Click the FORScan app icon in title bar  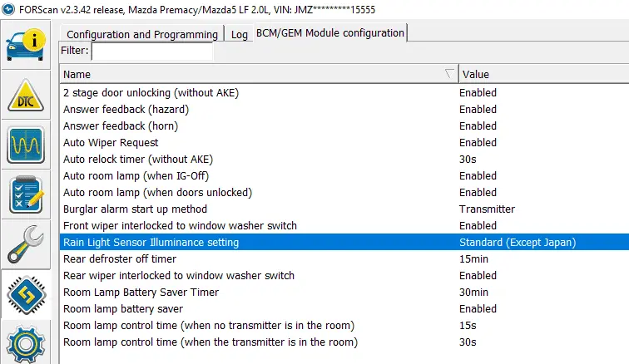9,9
